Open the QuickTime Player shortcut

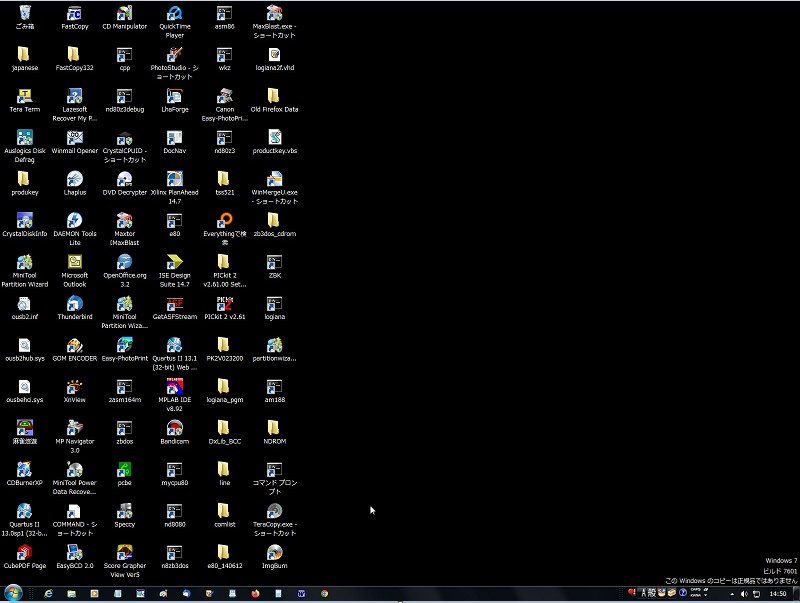174,14
